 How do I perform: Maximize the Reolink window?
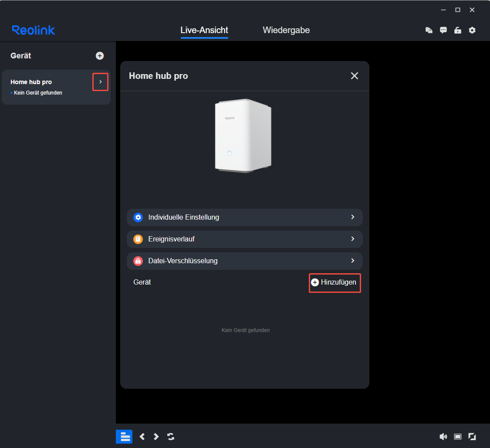[x=457, y=10]
